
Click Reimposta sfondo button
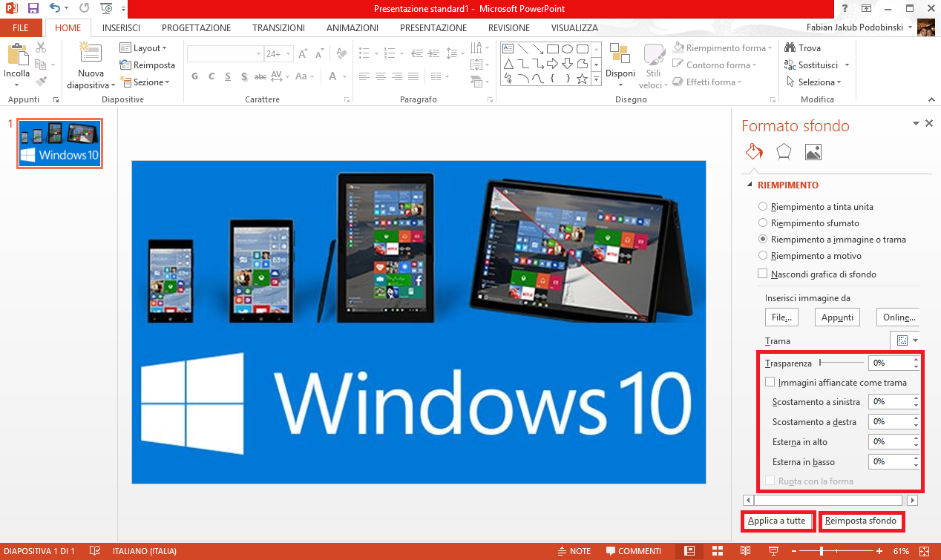[x=860, y=521]
